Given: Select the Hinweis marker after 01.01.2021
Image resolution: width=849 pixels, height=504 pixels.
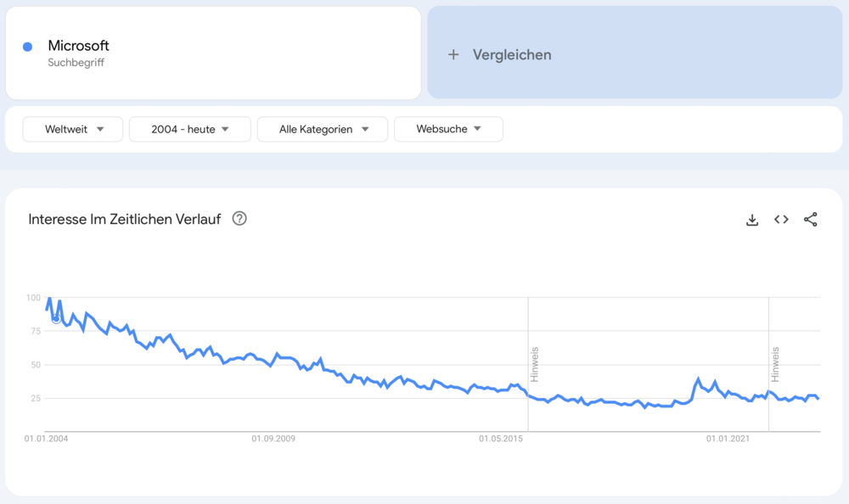Looking at the screenshot, I should (x=775, y=364).
